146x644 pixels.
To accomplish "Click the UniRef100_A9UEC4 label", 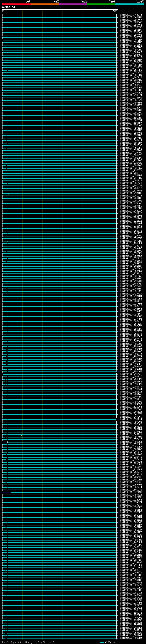I will click(x=131, y=442).
